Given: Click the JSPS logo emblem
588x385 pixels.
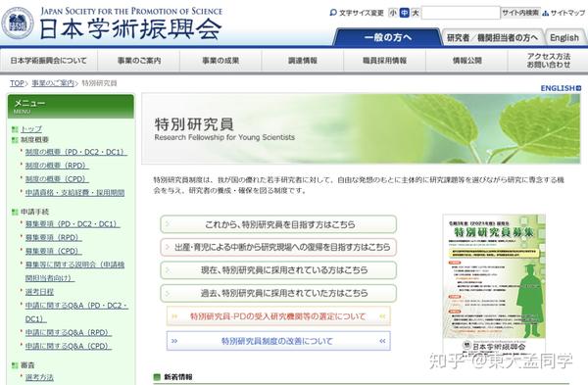Looking at the screenshot, I should (18, 23).
